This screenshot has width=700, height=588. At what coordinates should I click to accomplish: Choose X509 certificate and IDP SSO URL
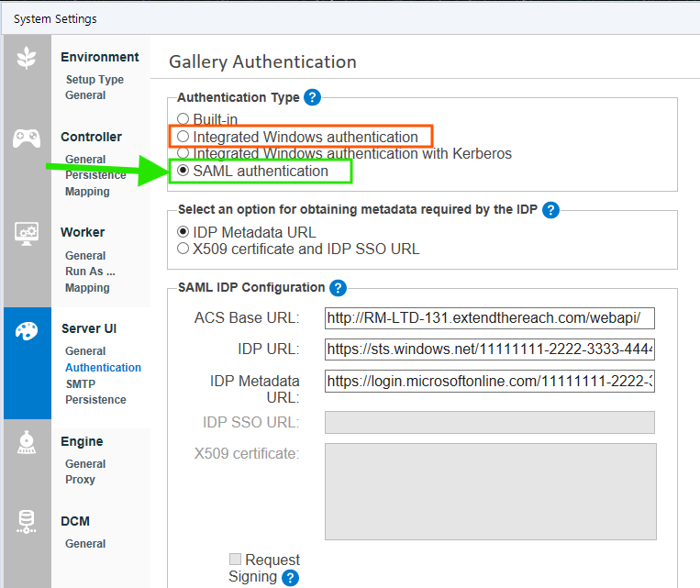click(x=183, y=249)
